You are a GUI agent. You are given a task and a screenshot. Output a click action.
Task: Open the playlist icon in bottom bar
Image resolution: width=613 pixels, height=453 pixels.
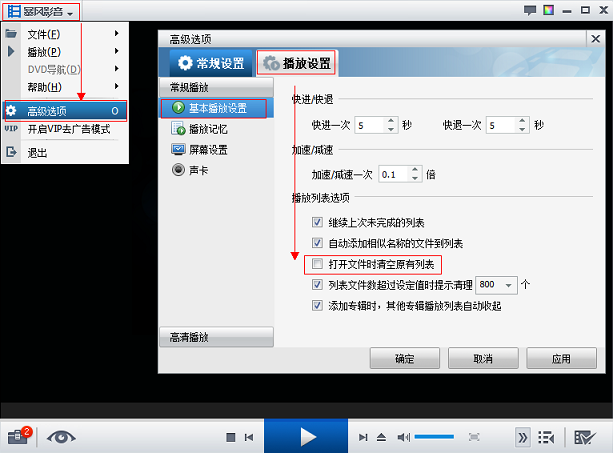(x=546, y=437)
